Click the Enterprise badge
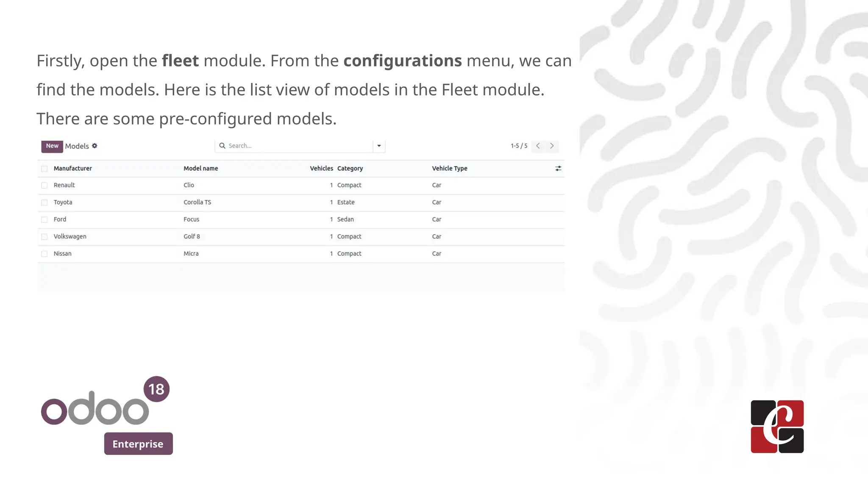 pyautogui.click(x=138, y=444)
